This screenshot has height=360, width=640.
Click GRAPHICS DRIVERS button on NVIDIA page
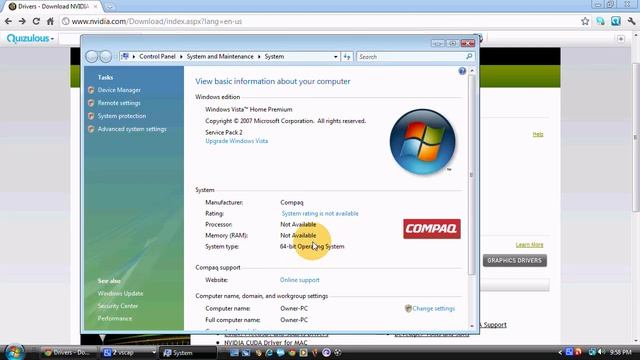tap(514, 260)
